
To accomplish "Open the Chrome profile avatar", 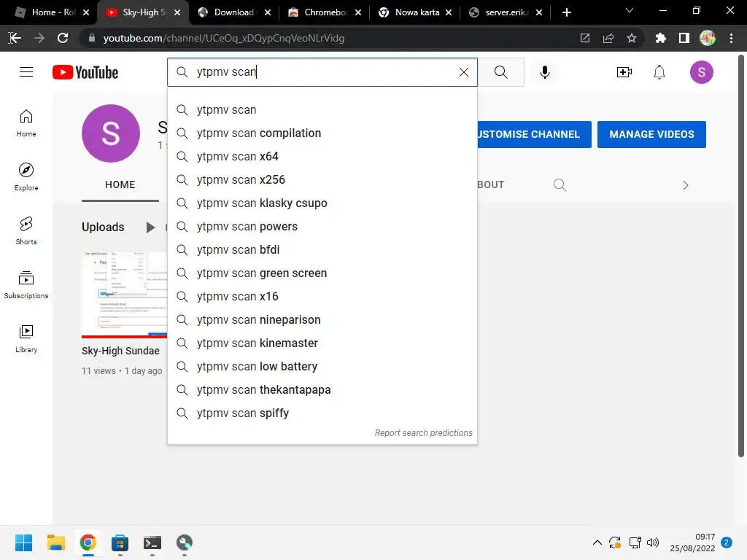I will 708,38.
